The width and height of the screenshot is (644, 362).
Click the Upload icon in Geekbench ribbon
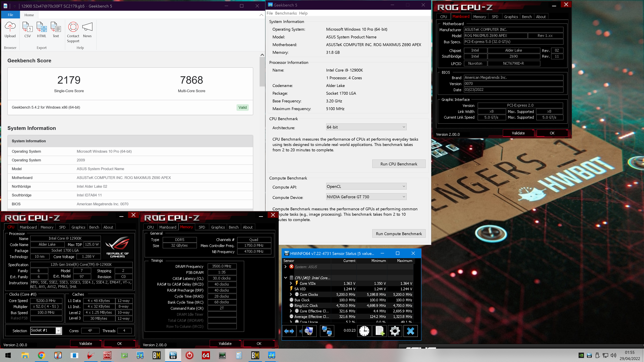tap(10, 27)
